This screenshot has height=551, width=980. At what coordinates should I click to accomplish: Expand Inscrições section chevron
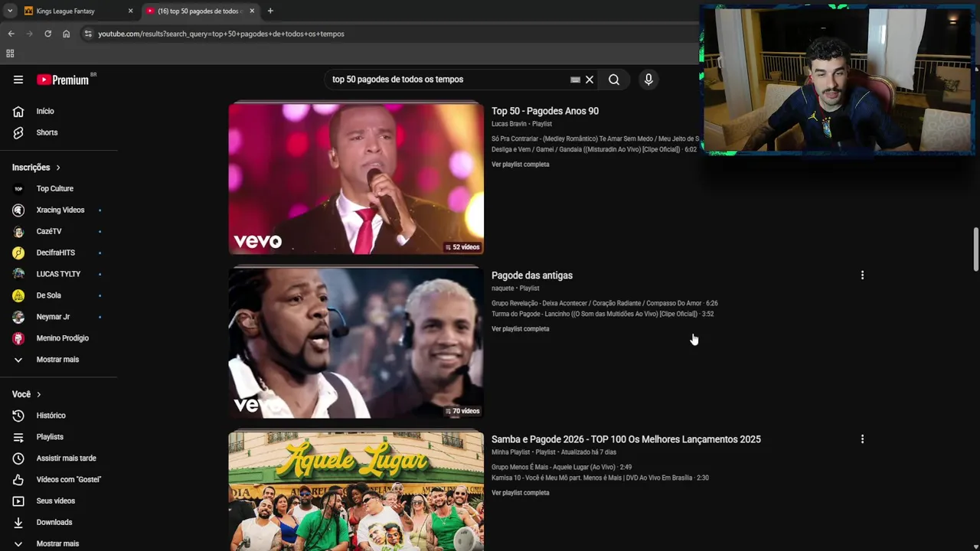pos(57,168)
